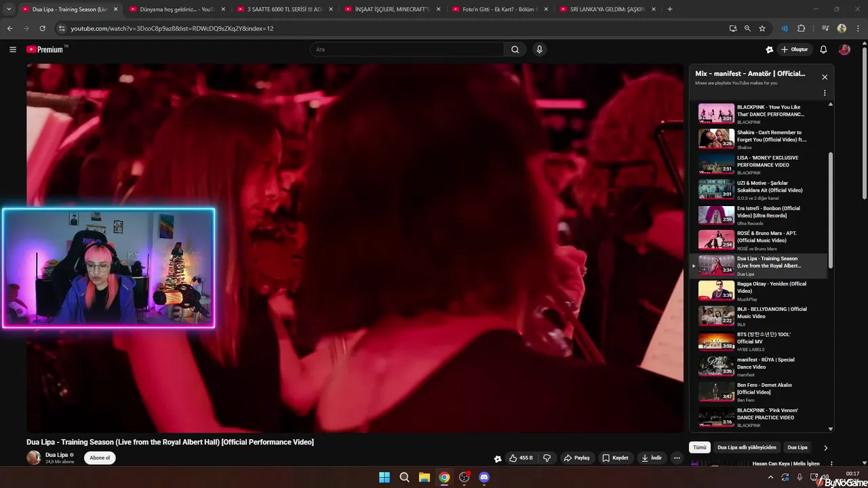
Task: Click Paylaş share button
Action: [577, 457]
